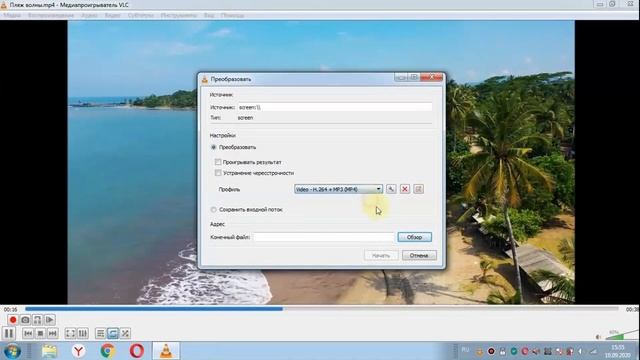Enable the Устранение чересстрочности checkbox
The height and width of the screenshot is (360, 640).
pos(218,173)
